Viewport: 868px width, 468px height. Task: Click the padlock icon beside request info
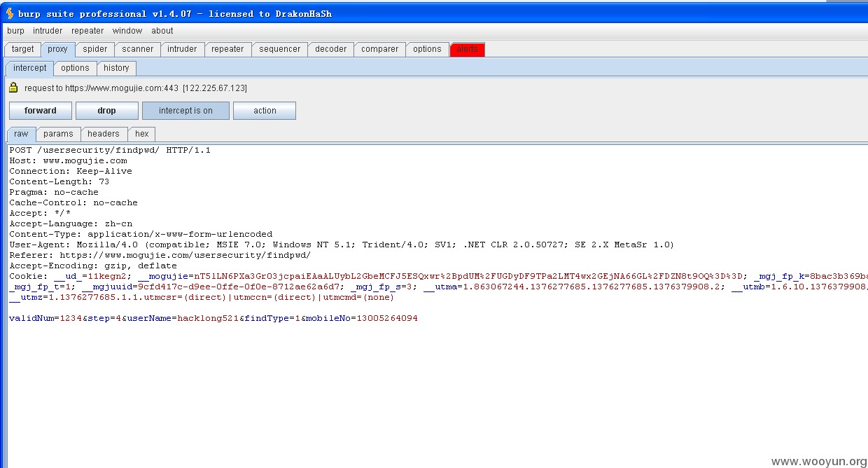(13, 88)
